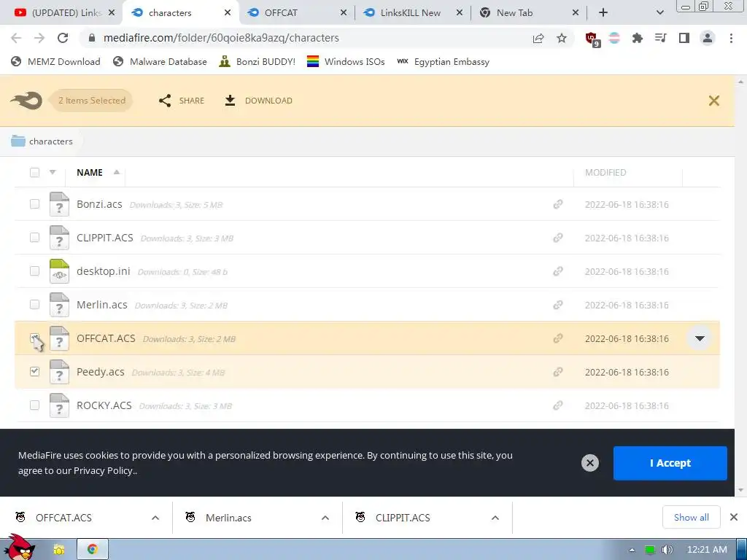Bookmark this page with star icon
747x560 pixels.
562,38
